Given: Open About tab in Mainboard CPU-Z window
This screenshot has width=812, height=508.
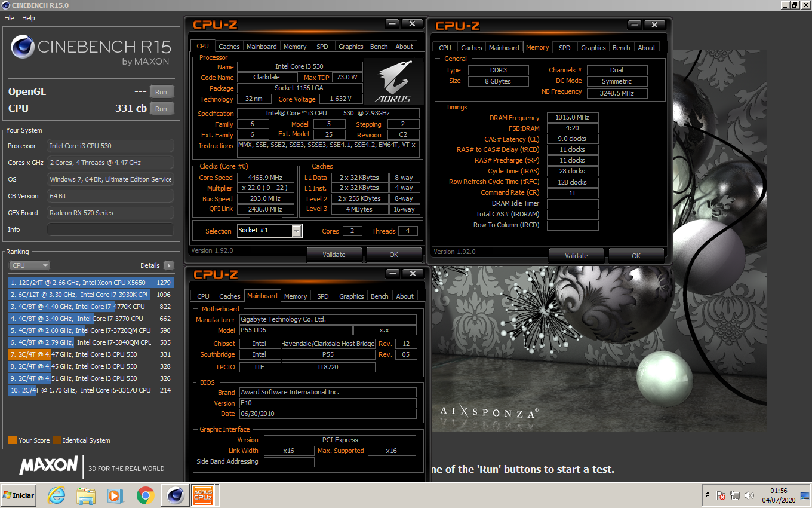Looking at the screenshot, I should [x=405, y=296].
